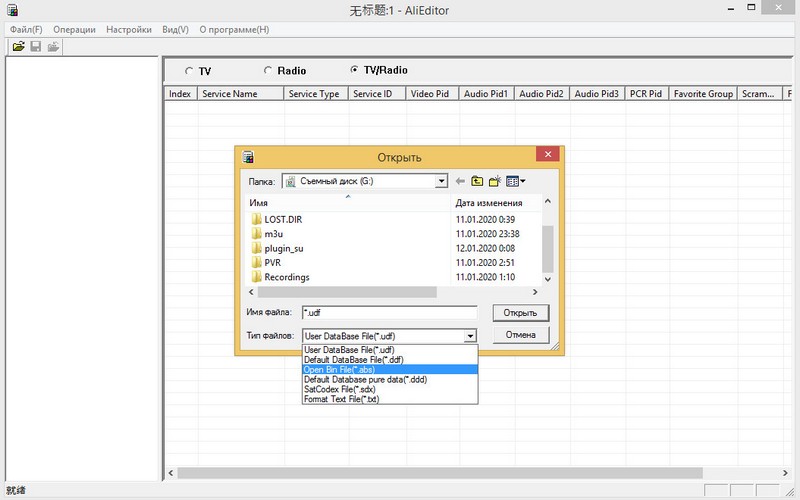Expand the Папка drive combo box

point(441,181)
